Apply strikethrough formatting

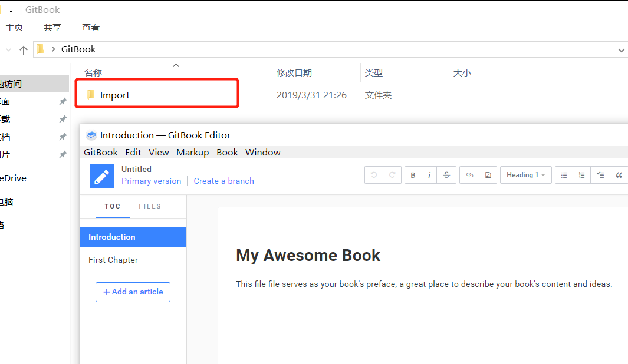(446, 175)
